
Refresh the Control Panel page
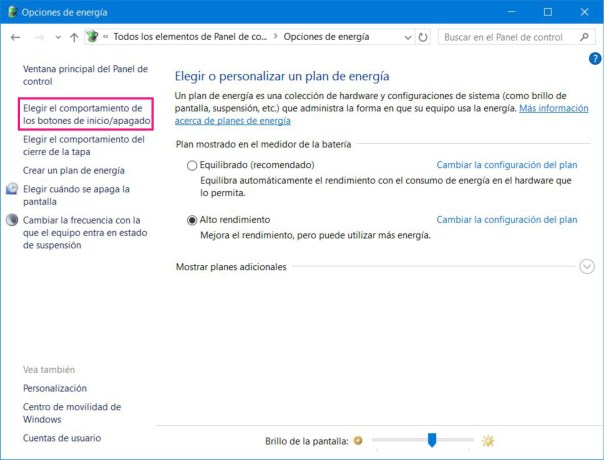pyautogui.click(x=423, y=37)
